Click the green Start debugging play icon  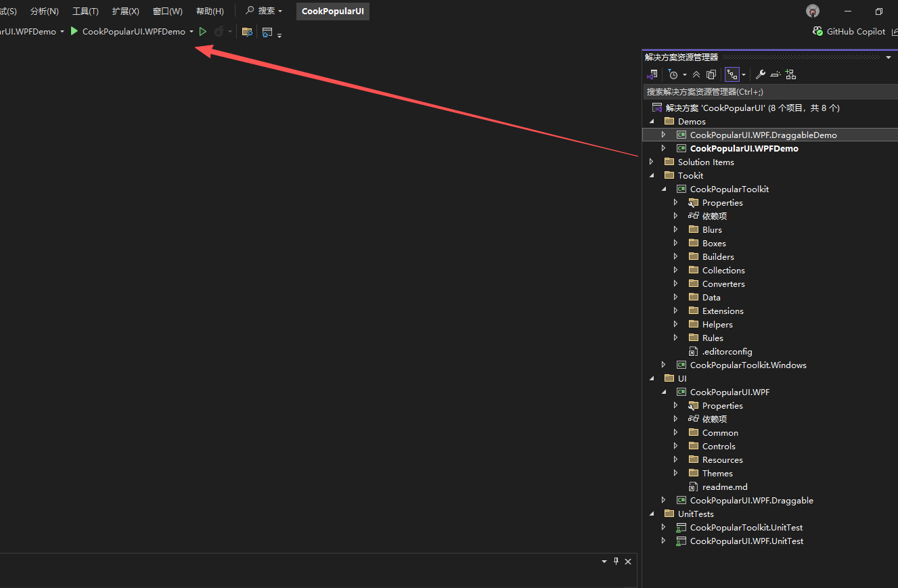[74, 31]
